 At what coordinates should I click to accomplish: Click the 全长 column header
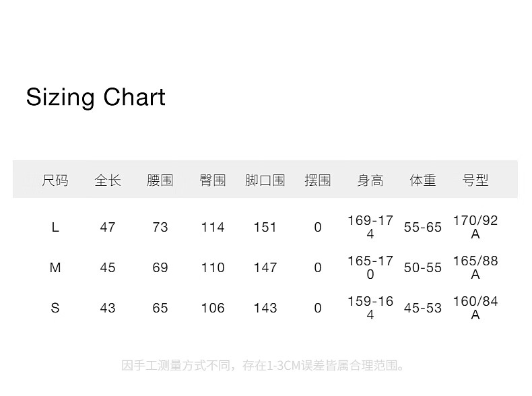click(x=108, y=180)
